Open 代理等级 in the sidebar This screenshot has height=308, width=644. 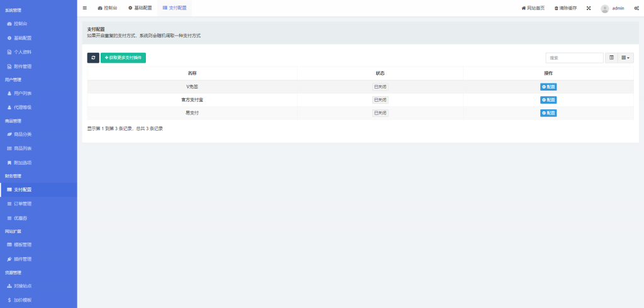[x=38, y=107]
